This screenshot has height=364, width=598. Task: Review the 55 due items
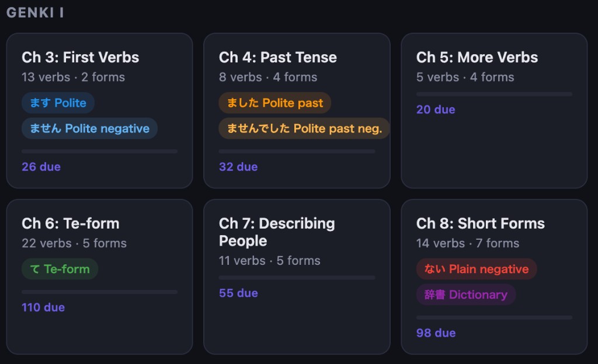[238, 293]
